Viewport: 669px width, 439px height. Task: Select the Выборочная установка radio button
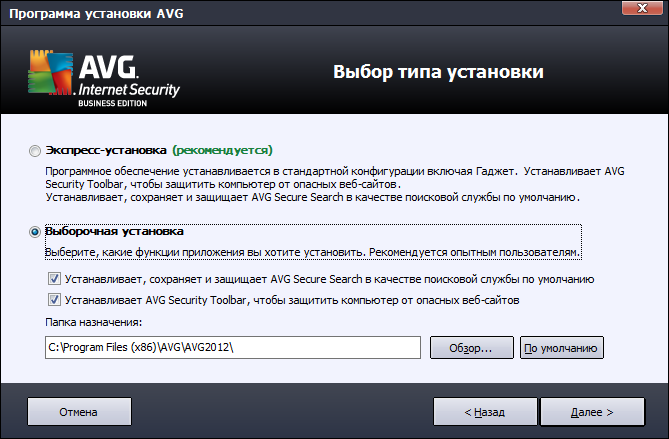pos(35,232)
